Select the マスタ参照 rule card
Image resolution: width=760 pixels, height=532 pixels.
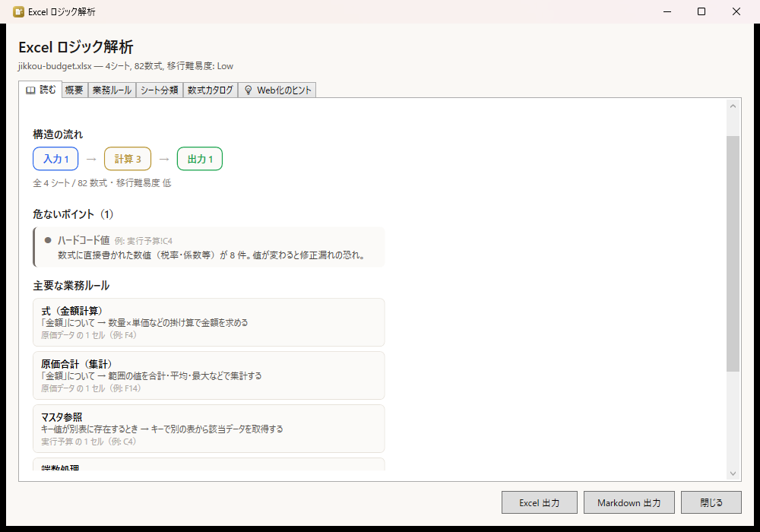pyautogui.click(x=209, y=429)
